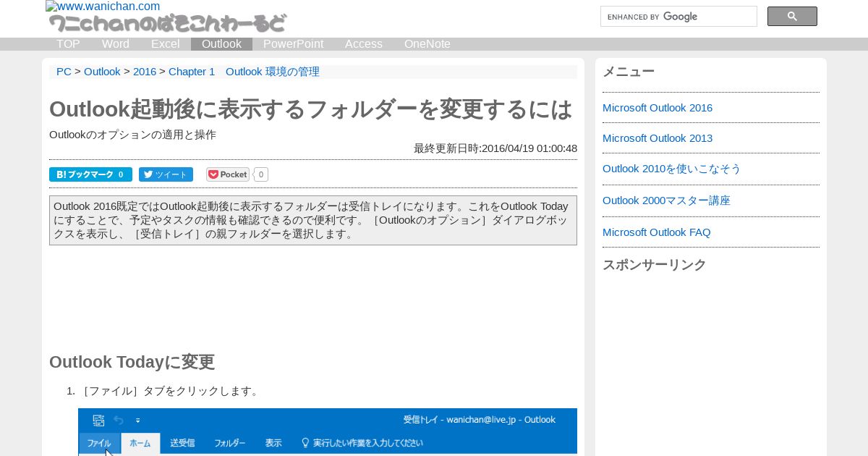Open Microsoft Outlook 2016 menu link
The width and height of the screenshot is (868, 456).
[658, 108]
